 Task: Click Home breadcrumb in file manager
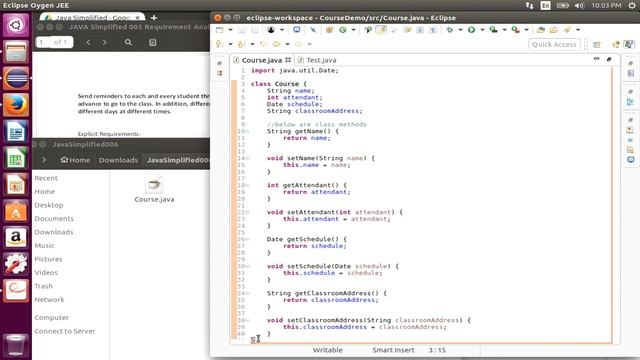[x=75, y=160]
